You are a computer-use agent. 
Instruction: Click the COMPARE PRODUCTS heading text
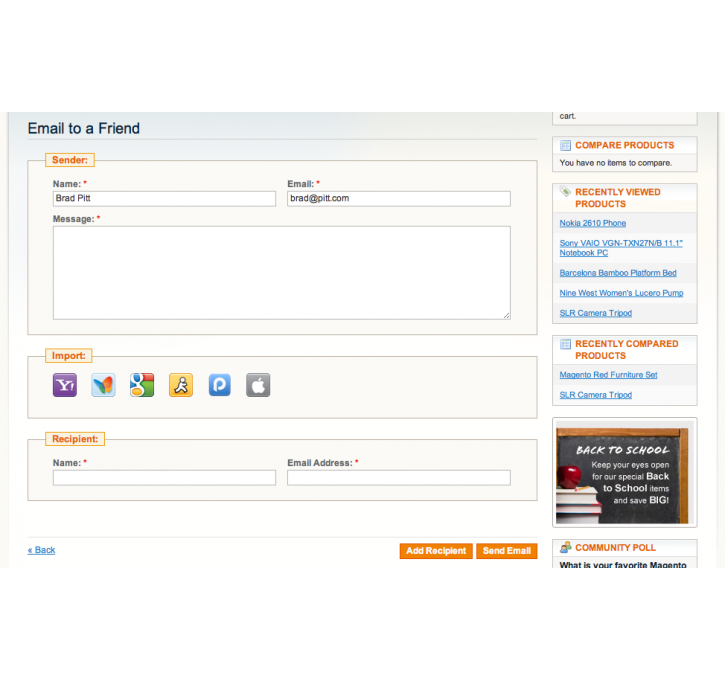(x=625, y=145)
